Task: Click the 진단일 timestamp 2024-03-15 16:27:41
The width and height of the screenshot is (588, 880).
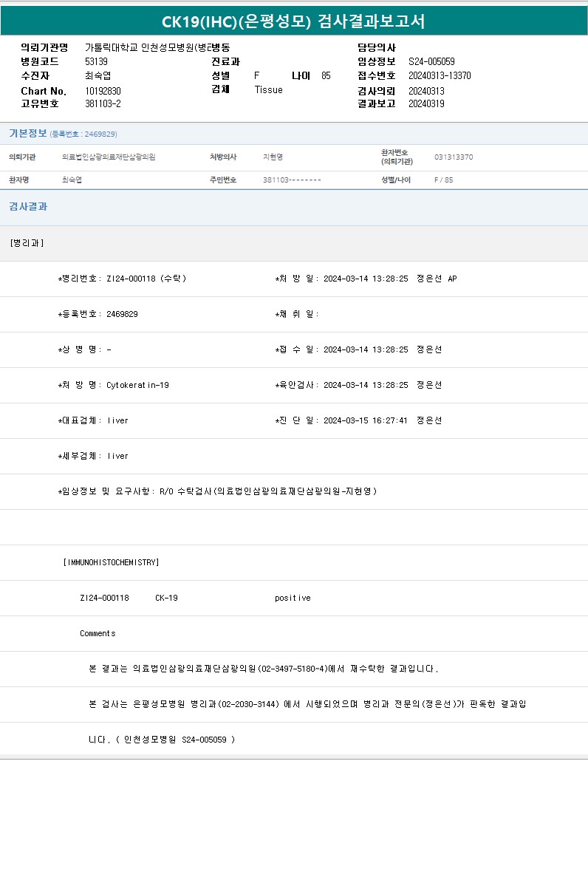Action: coord(366,420)
